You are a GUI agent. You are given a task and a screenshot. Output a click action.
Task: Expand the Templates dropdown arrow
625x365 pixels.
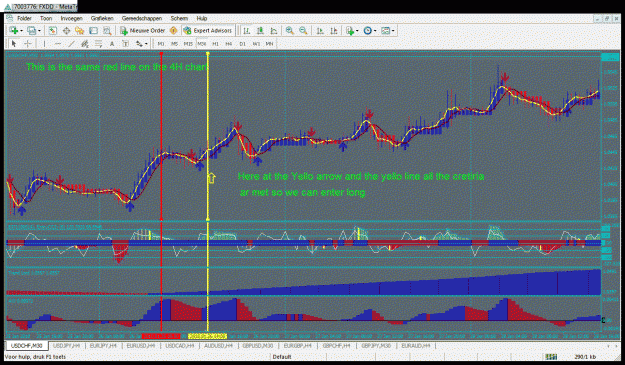point(393,31)
